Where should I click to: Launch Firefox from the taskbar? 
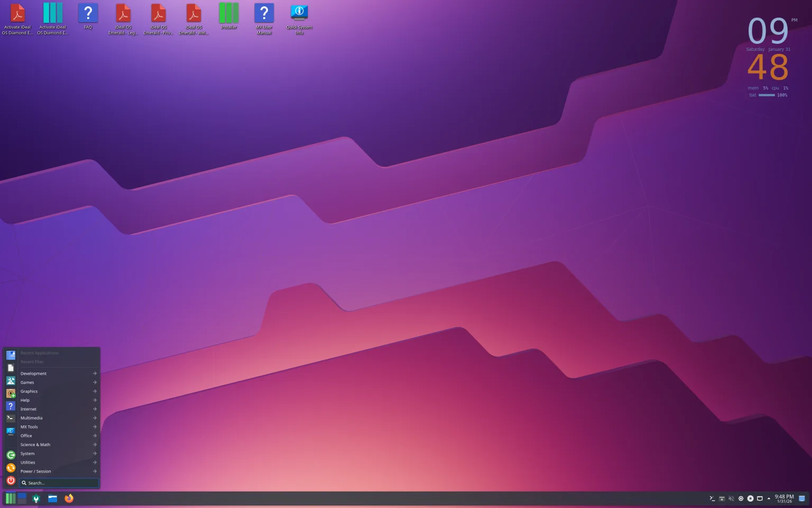[69, 498]
